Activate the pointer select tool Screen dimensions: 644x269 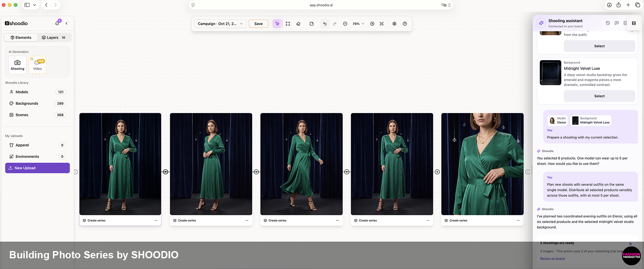tap(277, 24)
